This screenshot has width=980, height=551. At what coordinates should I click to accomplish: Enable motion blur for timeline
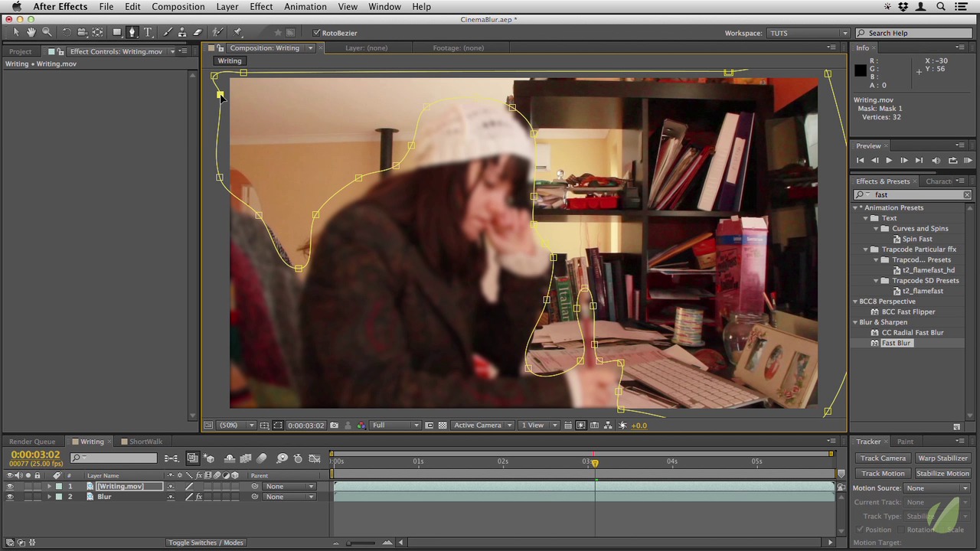coord(262,458)
